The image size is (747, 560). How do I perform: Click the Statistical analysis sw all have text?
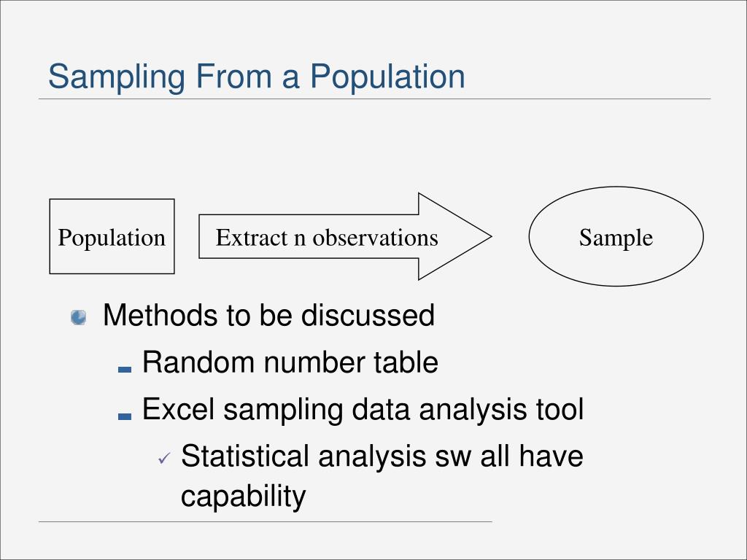pos(382,456)
